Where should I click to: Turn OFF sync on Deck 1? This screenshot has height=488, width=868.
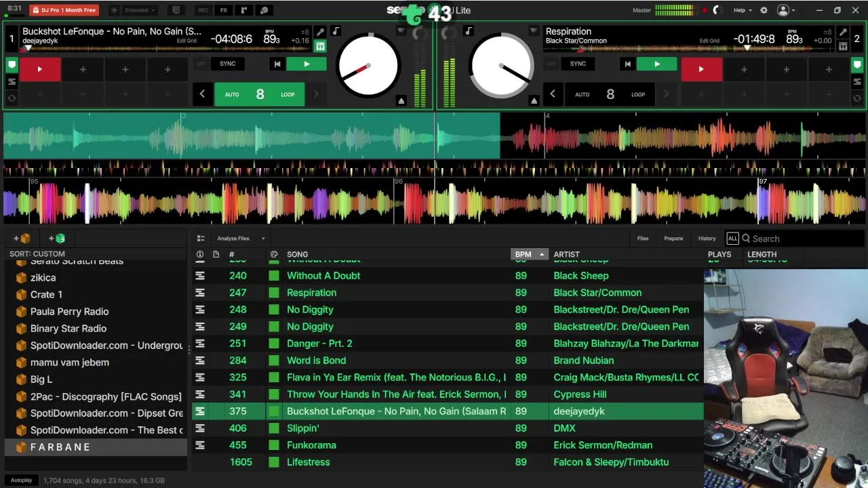coord(201,64)
